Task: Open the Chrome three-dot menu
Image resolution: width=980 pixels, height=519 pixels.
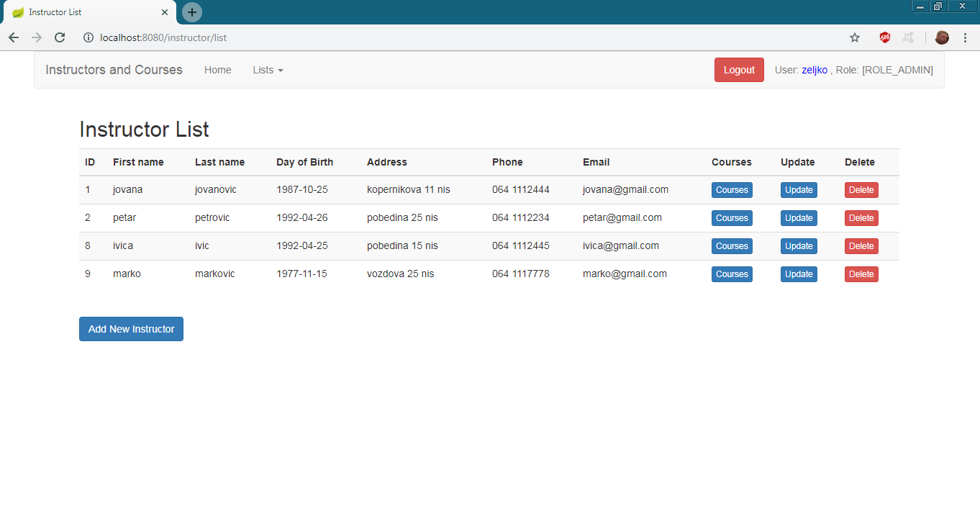Action: (965, 37)
